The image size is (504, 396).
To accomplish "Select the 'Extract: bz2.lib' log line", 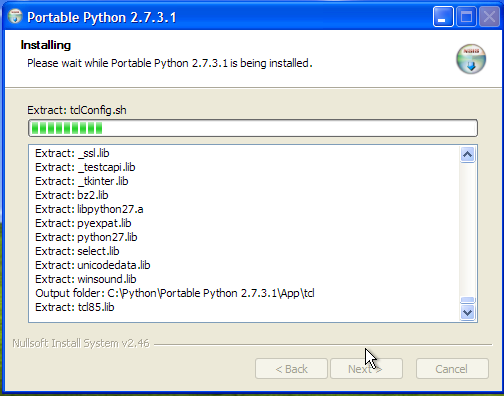I will tap(72, 195).
